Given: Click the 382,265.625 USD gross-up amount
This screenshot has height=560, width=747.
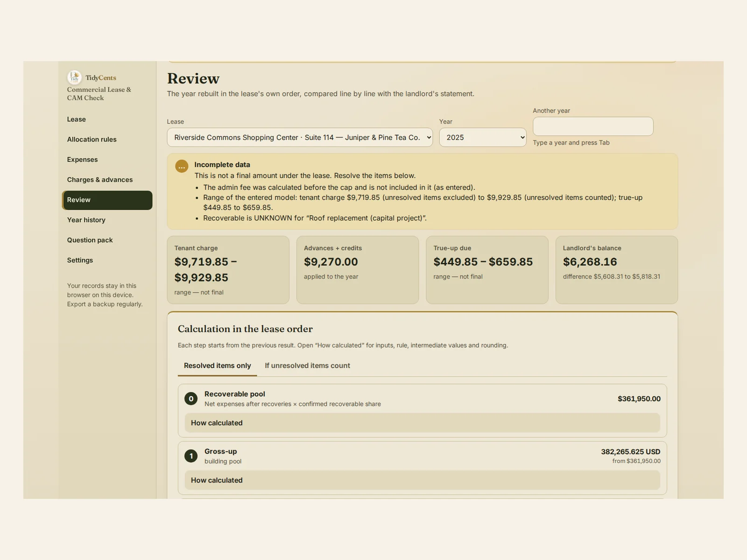Looking at the screenshot, I should tap(631, 452).
